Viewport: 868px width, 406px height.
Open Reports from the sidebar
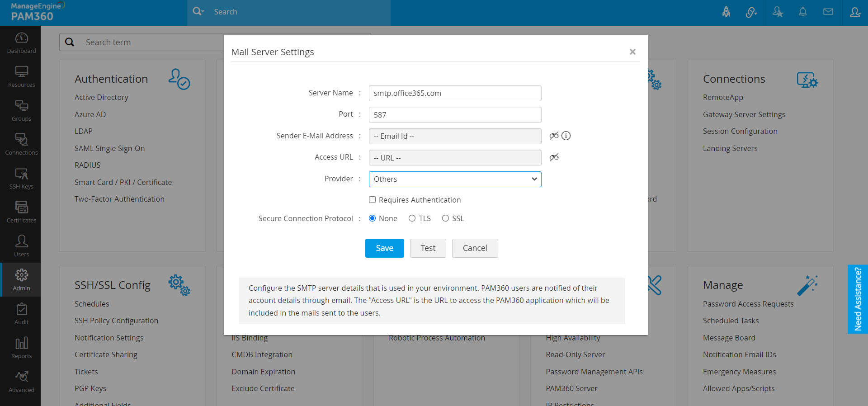21,348
